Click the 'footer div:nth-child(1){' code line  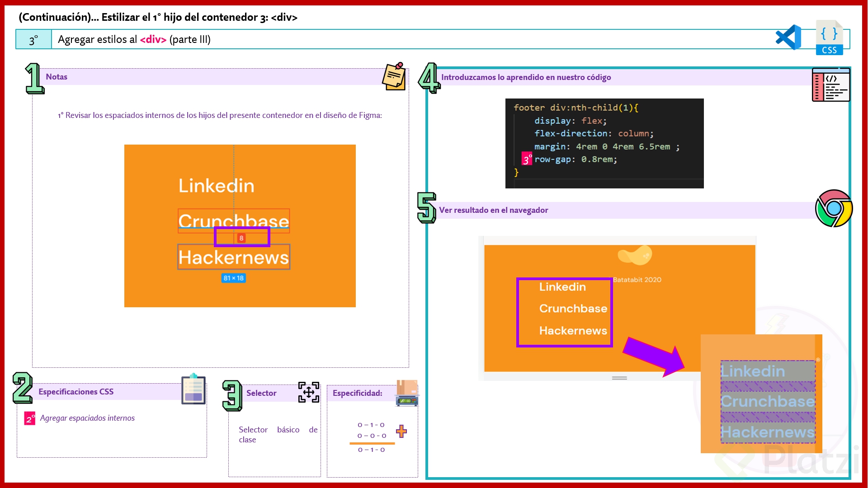pos(576,108)
